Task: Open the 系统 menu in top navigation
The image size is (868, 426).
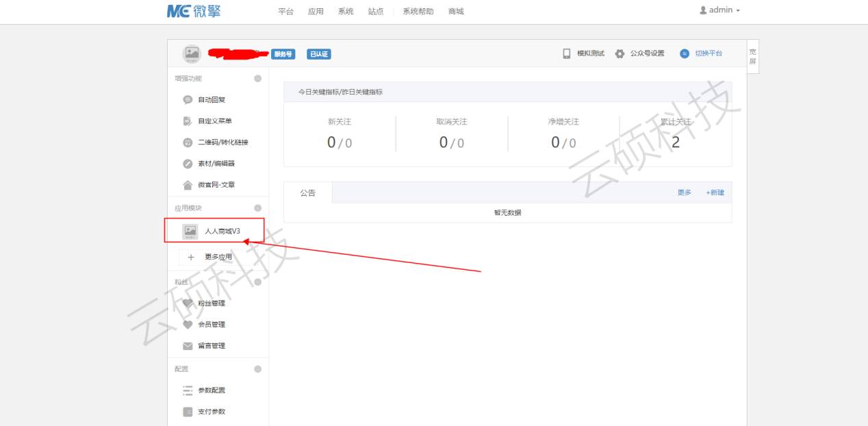Action: 346,12
